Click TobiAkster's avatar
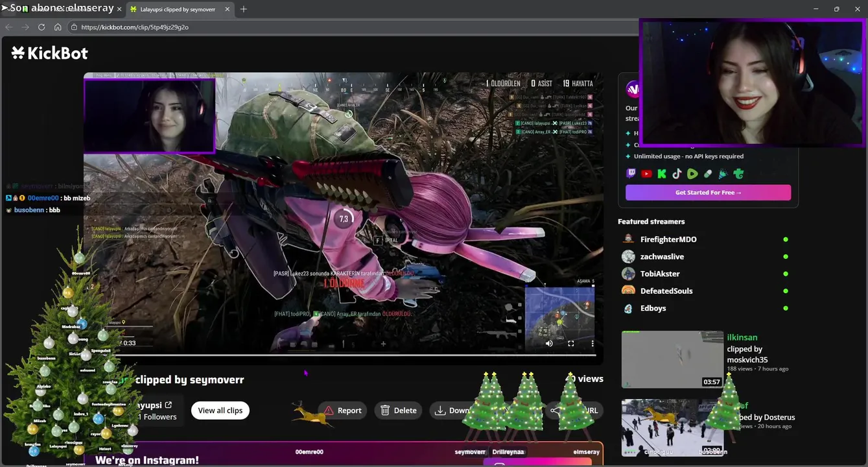Viewport: 868px width, 467px height. 628,274
